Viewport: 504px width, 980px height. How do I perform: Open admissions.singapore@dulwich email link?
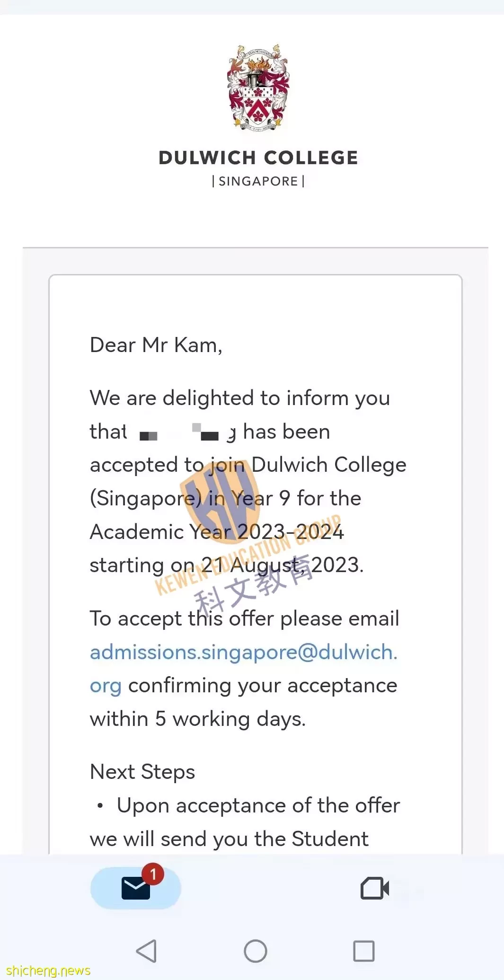point(244,652)
